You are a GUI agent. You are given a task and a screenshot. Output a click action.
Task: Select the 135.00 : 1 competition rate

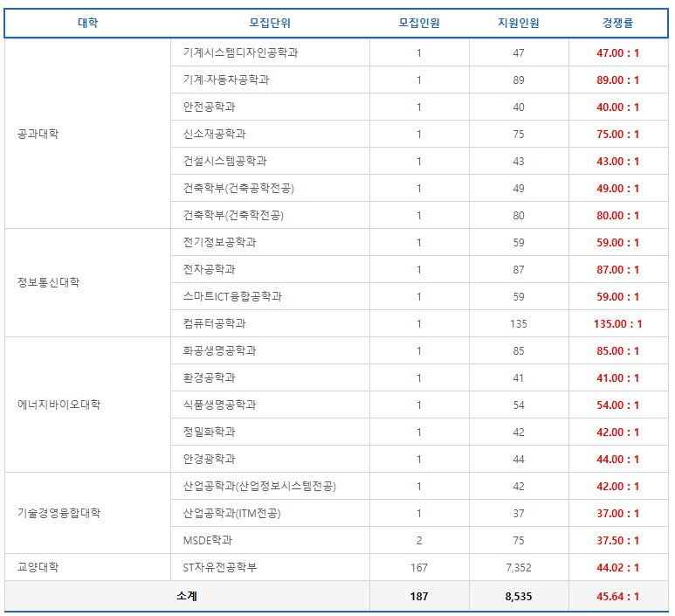(617, 324)
